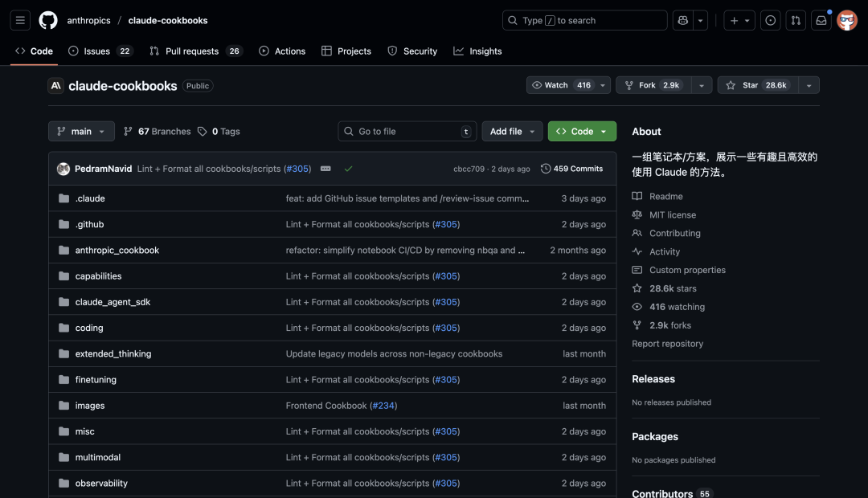Switch to the Projects tab

coord(346,51)
